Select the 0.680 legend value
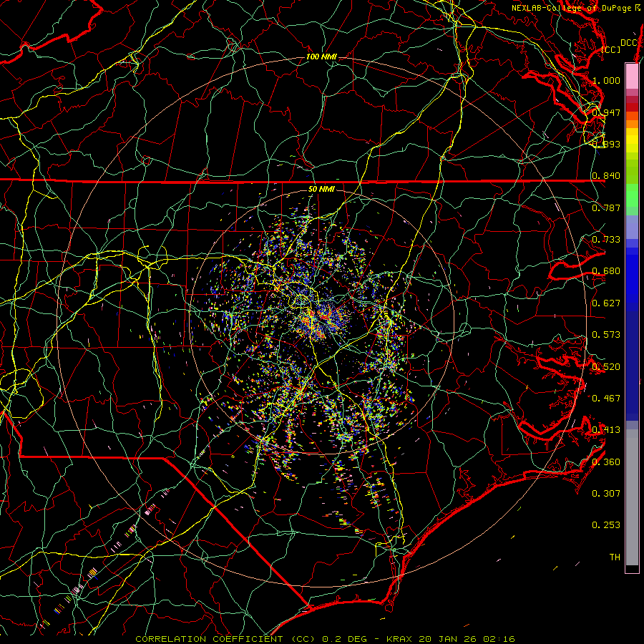 [x=606, y=271]
